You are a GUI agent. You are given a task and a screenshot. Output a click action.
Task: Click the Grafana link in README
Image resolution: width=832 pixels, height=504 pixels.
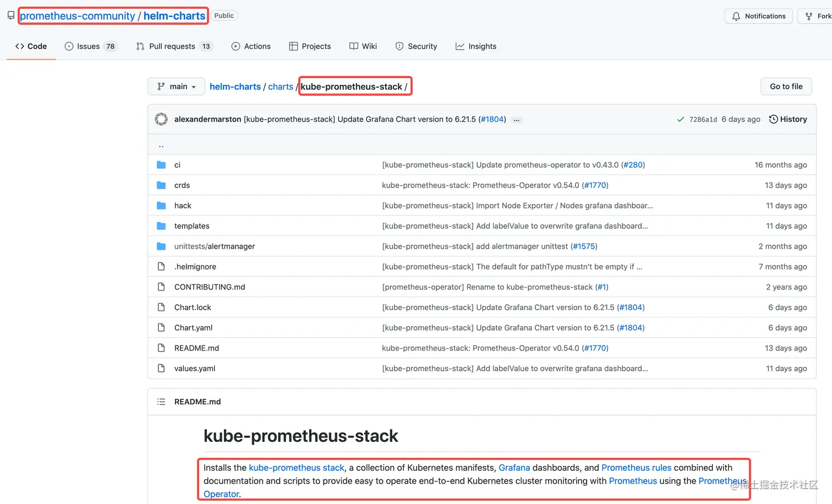coord(514,468)
